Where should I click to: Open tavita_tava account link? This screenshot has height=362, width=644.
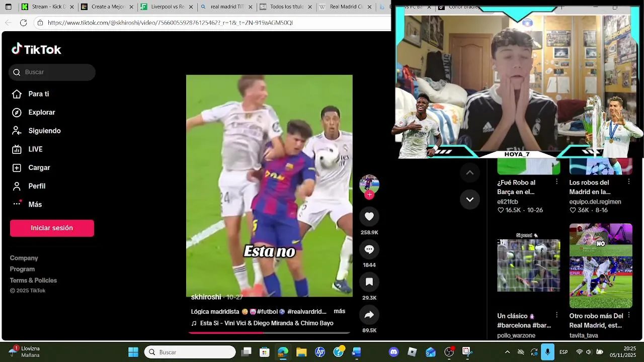pos(584,335)
